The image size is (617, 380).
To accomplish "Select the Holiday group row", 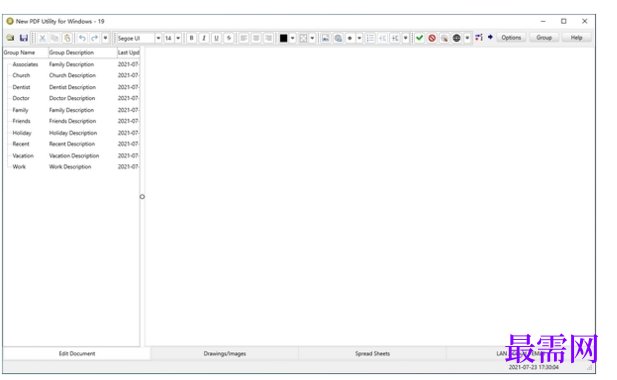I will click(71, 133).
